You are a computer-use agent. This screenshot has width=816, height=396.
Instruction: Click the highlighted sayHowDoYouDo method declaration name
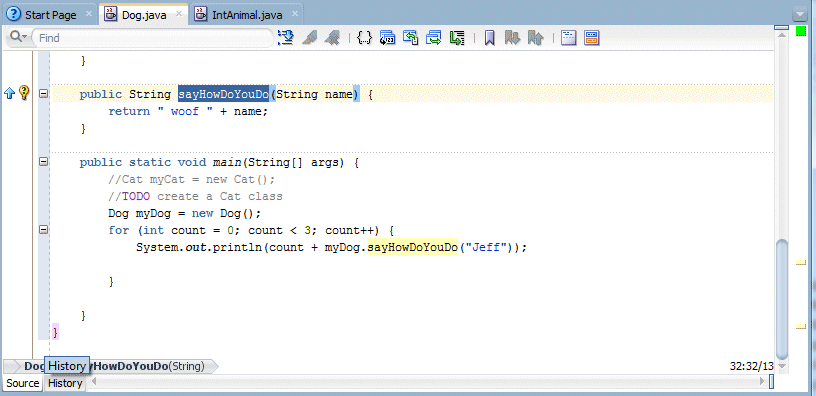pyautogui.click(x=224, y=94)
